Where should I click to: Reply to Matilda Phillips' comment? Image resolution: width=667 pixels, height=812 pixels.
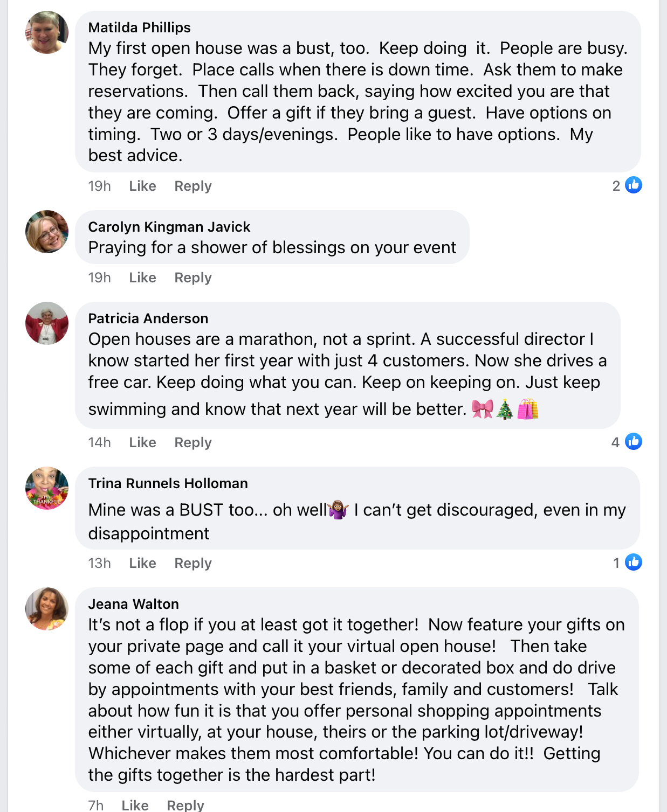(x=193, y=186)
